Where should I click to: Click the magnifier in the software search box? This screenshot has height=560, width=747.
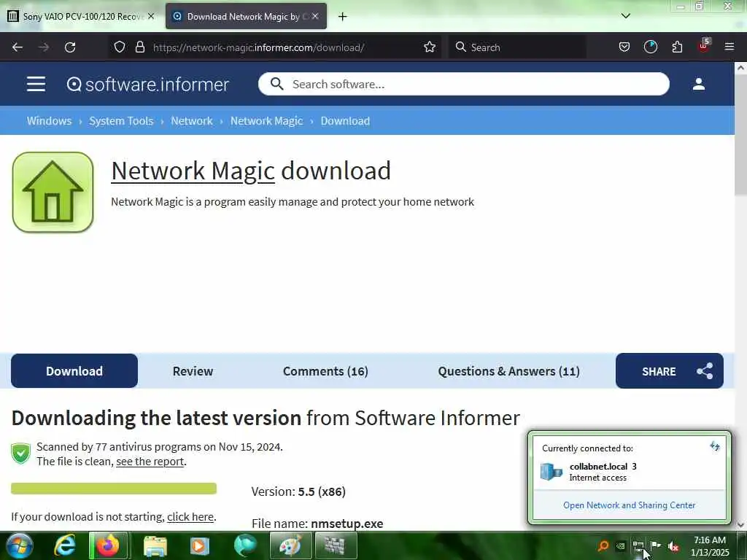coord(276,85)
